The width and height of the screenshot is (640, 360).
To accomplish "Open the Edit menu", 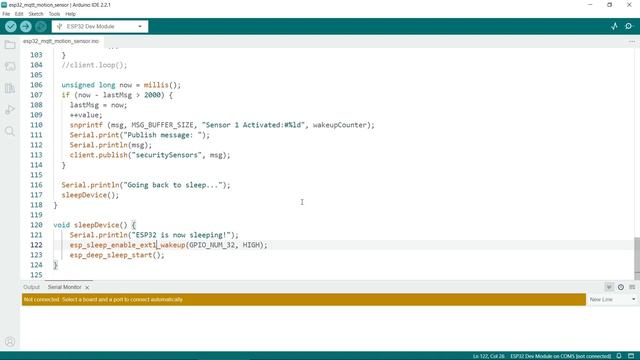I will tap(19, 14).
